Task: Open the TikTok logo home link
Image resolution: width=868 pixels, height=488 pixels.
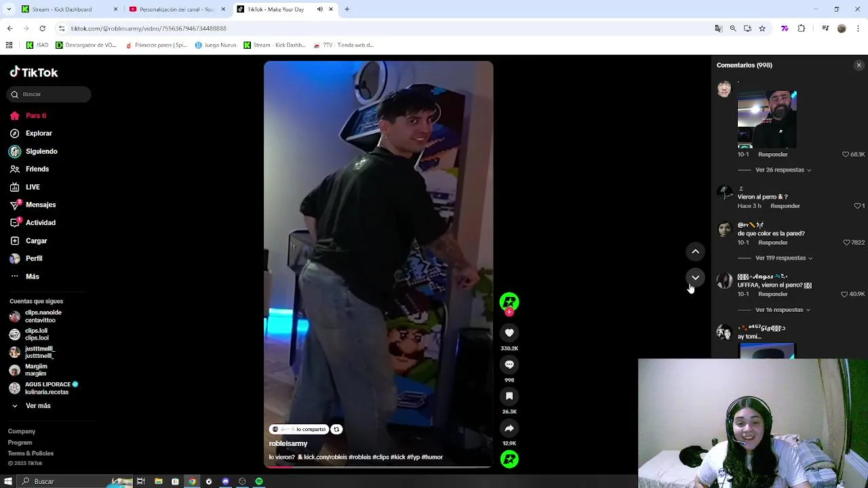Action: click(x=34, y=73)
